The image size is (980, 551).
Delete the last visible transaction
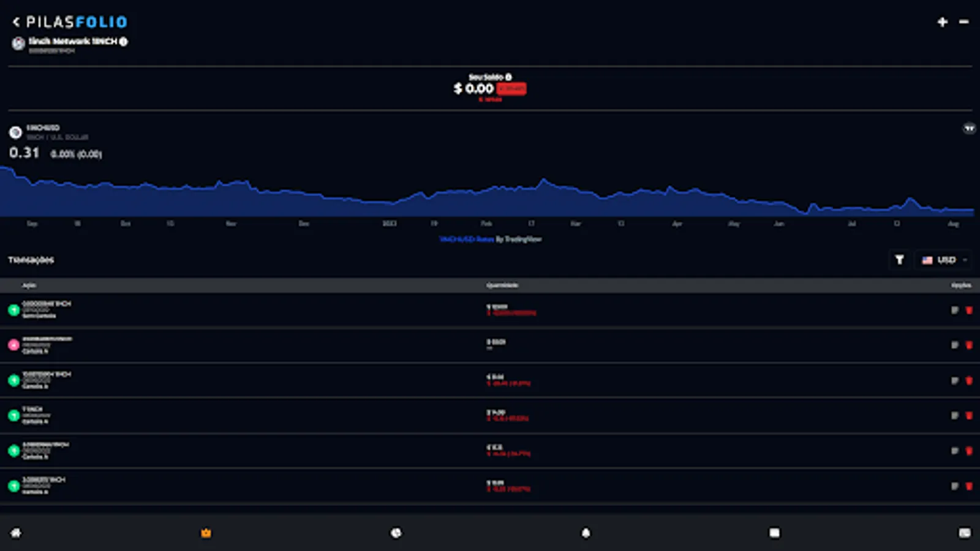click(969, 486)
